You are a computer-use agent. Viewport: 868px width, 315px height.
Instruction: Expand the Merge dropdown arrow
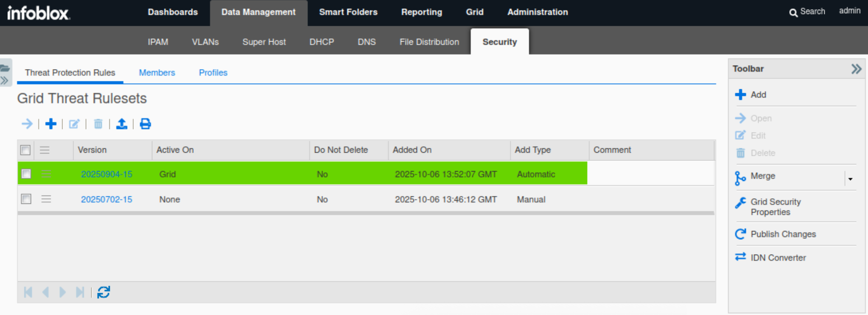[x=850, y=179]
